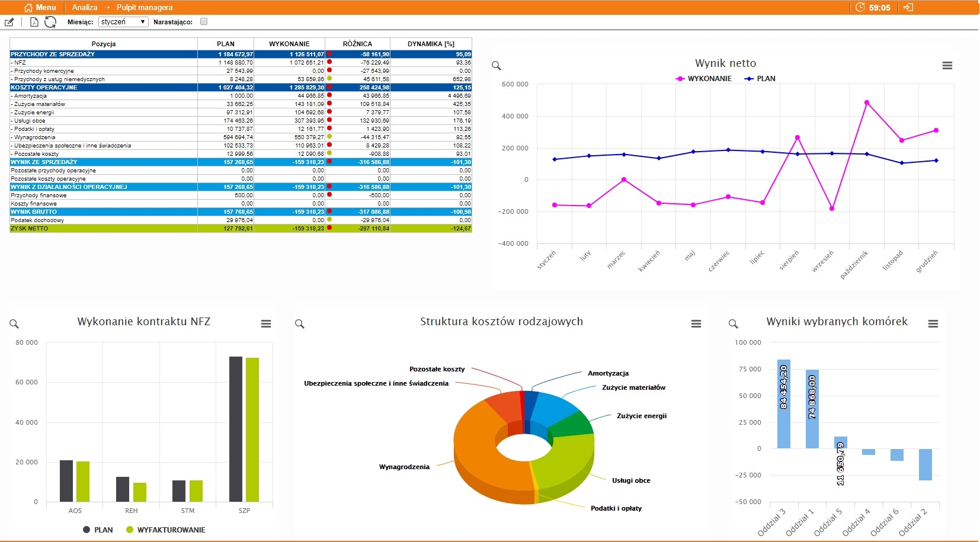Click the logout icon in top bar
980x542 pixels.
coord(908,7)
